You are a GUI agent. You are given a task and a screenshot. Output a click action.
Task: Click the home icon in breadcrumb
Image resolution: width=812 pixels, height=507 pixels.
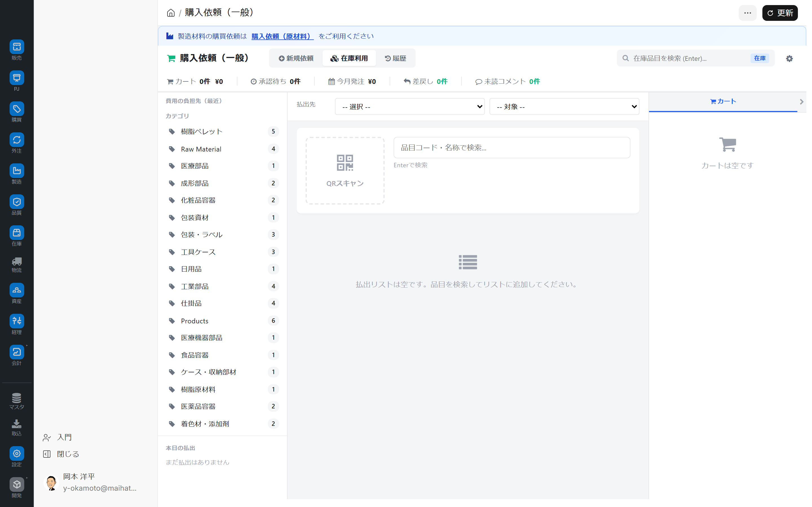(171, 13)
